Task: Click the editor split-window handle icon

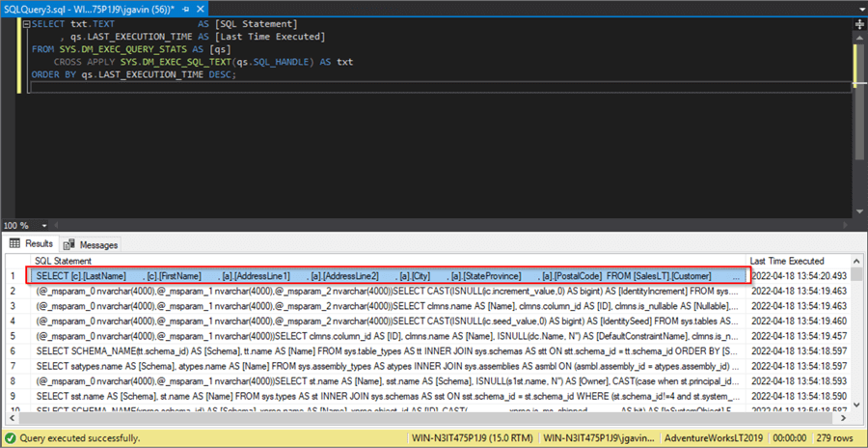Action: pos(859,24)
